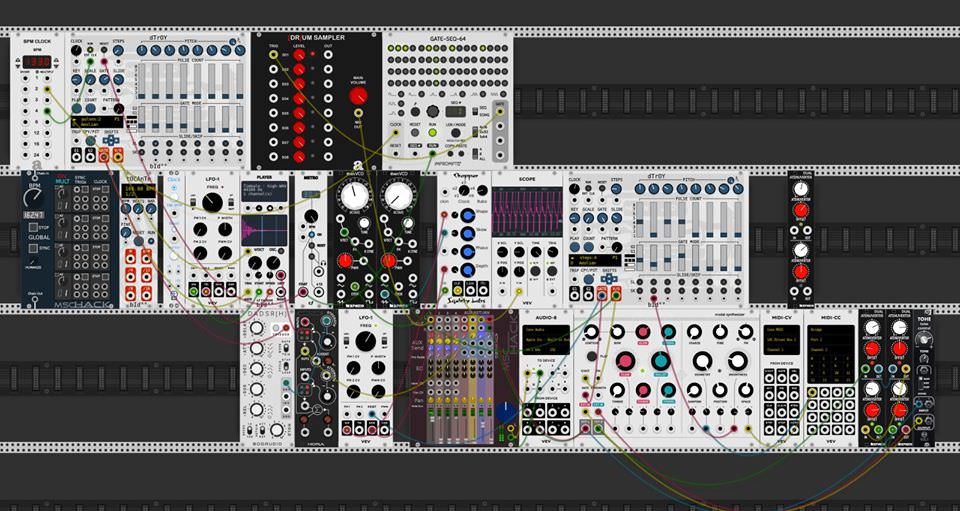Click the CLOCK knob on top-row dTrOY
This screenshot has width=960, height=511.
point(76,50)
